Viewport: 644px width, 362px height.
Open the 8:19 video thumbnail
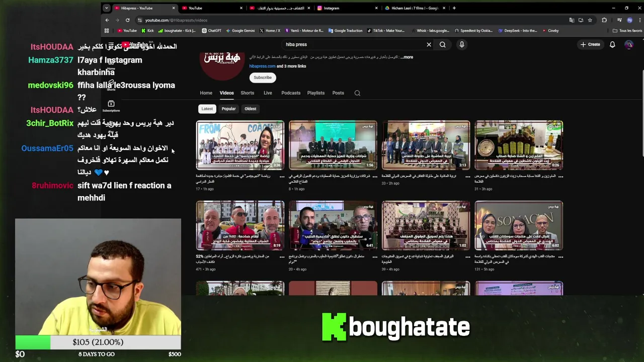[240, 225]
